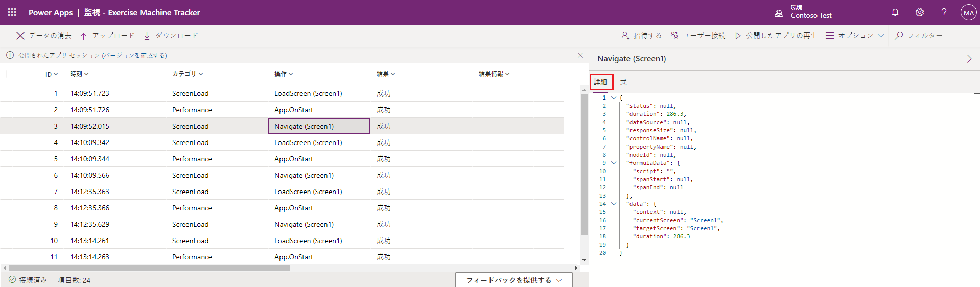The width and height of the screenshot is (980, 287).
Task: Dismiss the session info banner
Action: tap(580, 55)
